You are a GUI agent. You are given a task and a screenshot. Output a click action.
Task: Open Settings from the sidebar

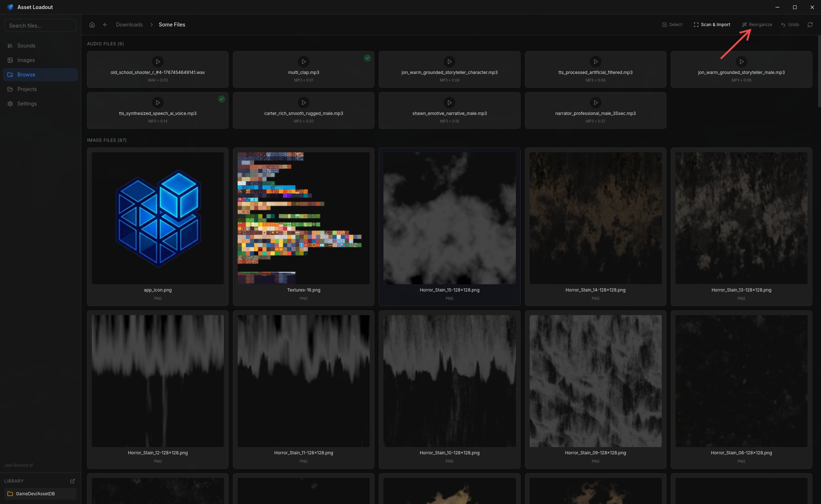(27, 104)
